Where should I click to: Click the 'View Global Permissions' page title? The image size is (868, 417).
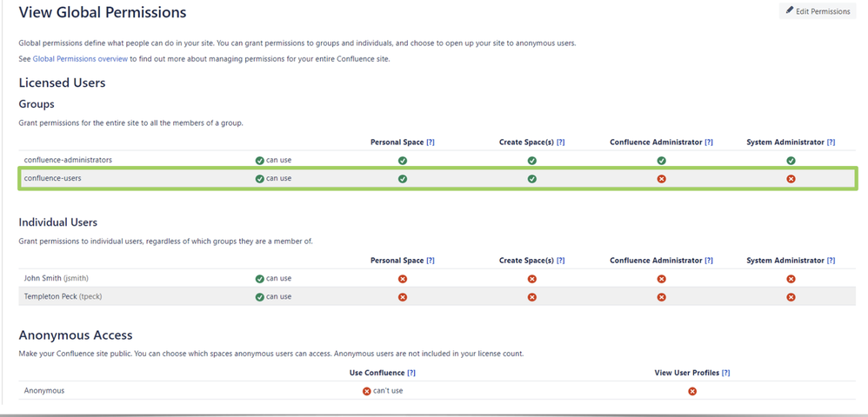[103, 12]
